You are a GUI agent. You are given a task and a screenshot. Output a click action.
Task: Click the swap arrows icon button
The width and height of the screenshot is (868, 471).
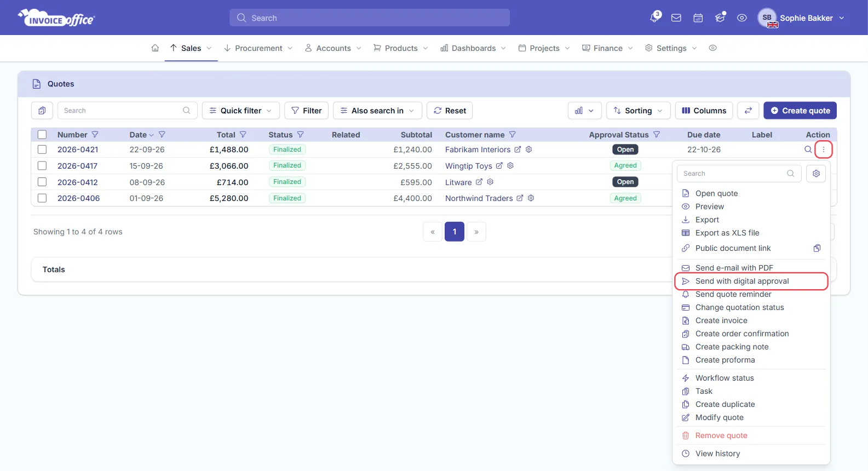(x=748, y=111)
